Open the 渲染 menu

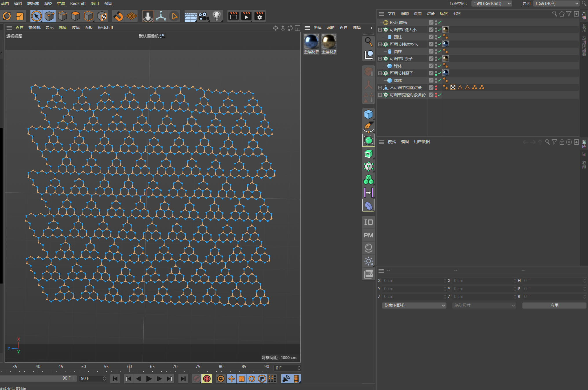[x=48, y=3]
